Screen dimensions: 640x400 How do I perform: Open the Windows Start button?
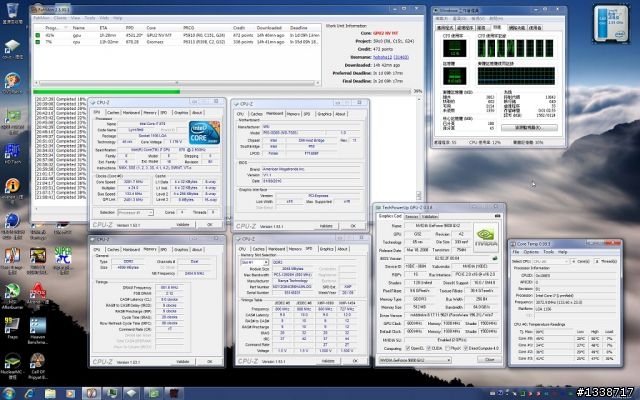pyautogui.click(x=8, y=393)
